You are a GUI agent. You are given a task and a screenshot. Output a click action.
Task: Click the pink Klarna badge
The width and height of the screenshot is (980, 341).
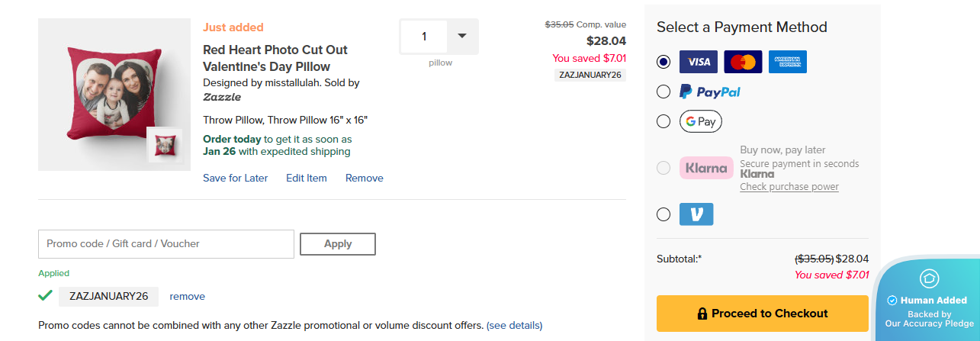[x=706, y=168]
